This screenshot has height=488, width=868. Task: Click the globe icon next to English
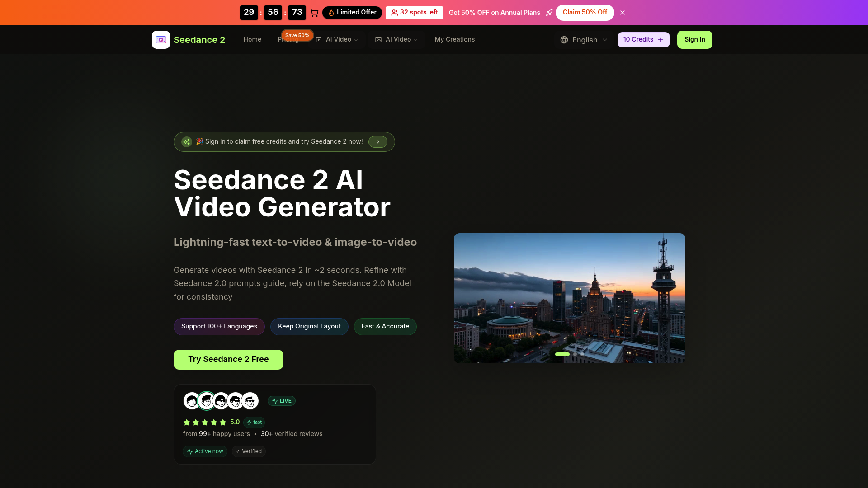pos(564,40)
